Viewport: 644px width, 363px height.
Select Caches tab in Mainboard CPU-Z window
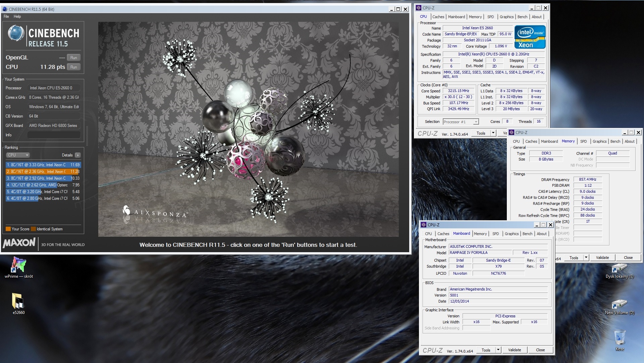point(443,234)
